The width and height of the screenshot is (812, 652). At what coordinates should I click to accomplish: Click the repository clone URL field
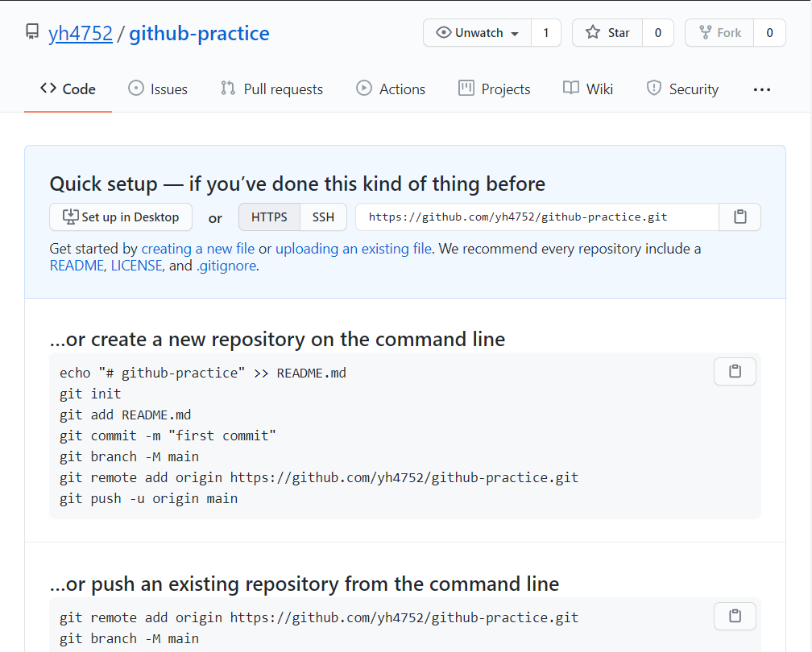tap(537, 217)
